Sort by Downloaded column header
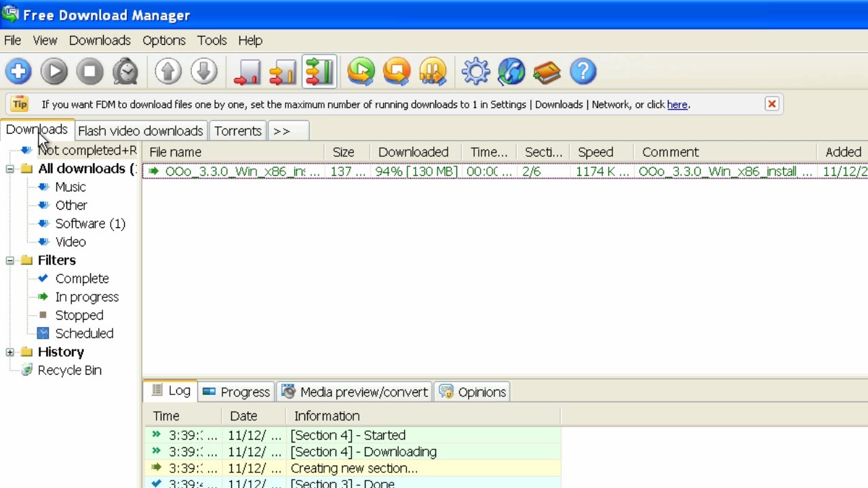868x488 pixels. (x=416, y=152)
